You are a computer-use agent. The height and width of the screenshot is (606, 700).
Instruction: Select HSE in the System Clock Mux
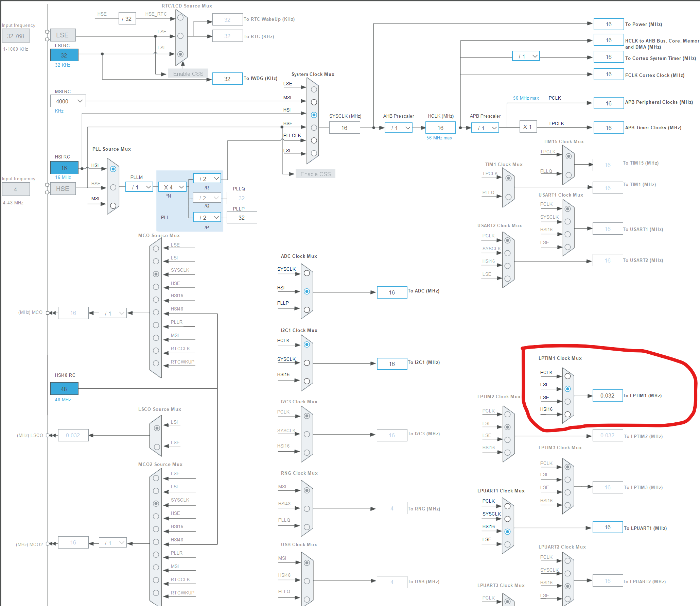pos(314,128)
